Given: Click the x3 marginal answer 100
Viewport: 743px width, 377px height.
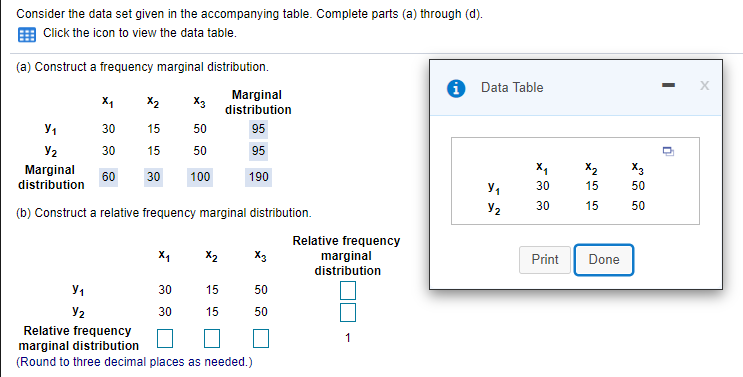Looking at the screenshot, I should click(200, 177).
